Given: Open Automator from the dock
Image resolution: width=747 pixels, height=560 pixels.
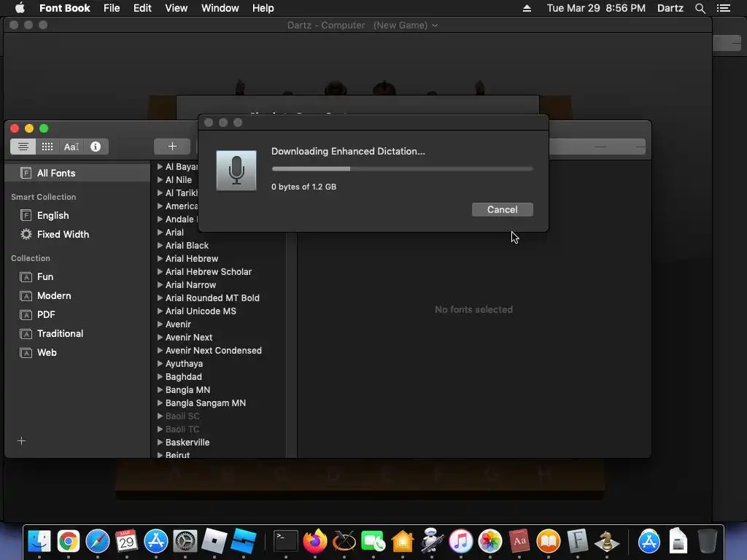Looking at the screenshot, I should pos(432,542).
